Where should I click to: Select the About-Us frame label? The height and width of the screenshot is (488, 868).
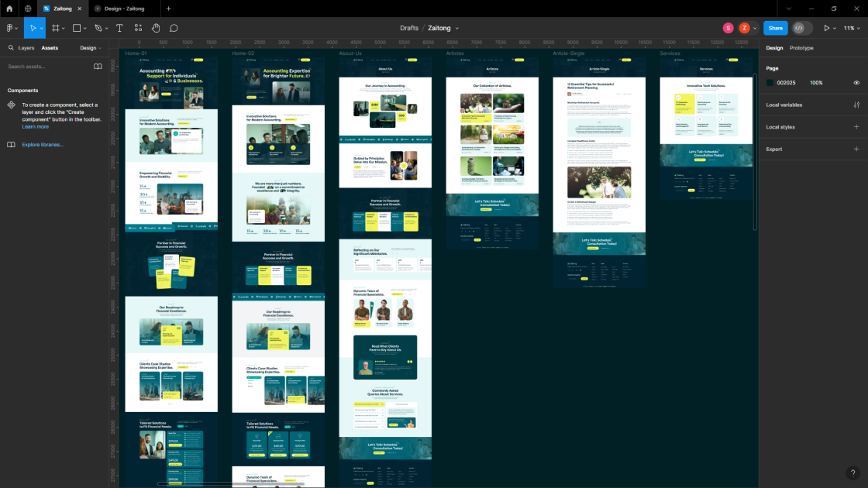click(350, 53)
